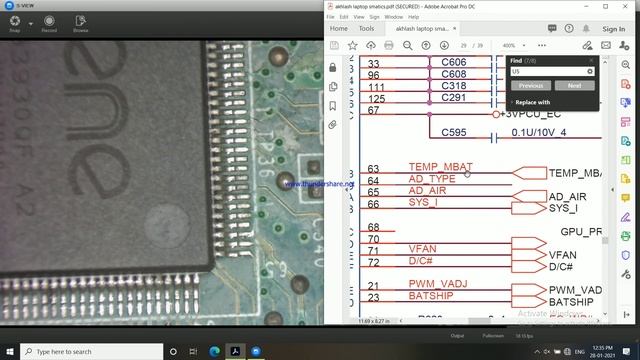The height and width of the screenshot is (360, 640).
Task: Go to previous page with up arrow
Action: pyautogui.click(x=426, y=45)
